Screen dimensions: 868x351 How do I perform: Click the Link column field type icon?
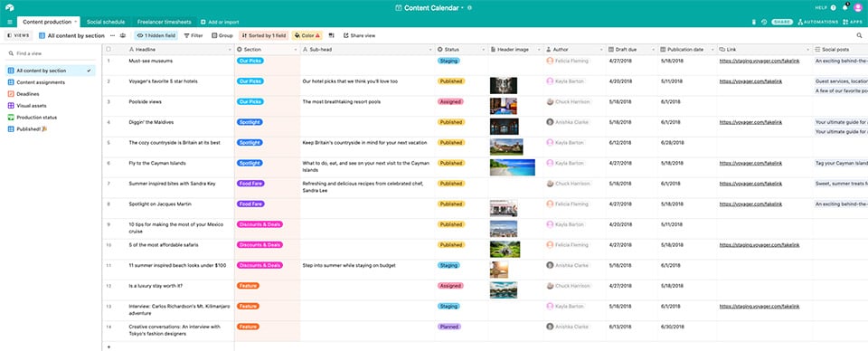click(x=722, y=49)
